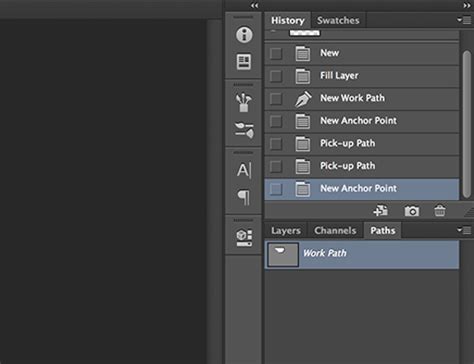Select the second Pick-up Path state
This screenshot has width=474, height=364.
point(362,166)
